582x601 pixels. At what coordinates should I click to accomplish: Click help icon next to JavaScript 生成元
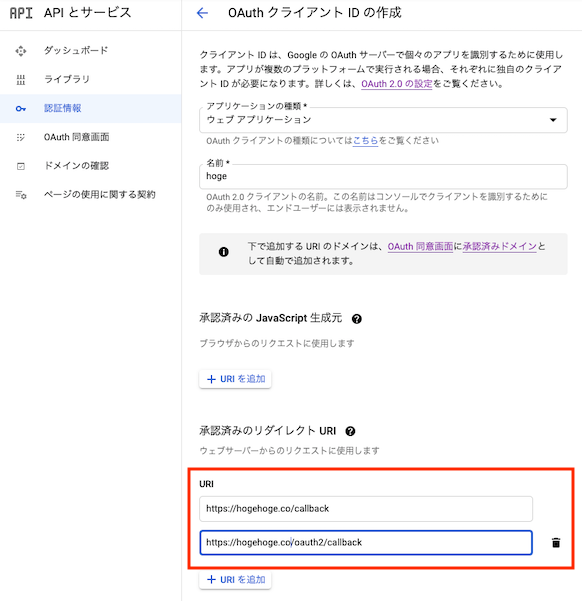357,319
